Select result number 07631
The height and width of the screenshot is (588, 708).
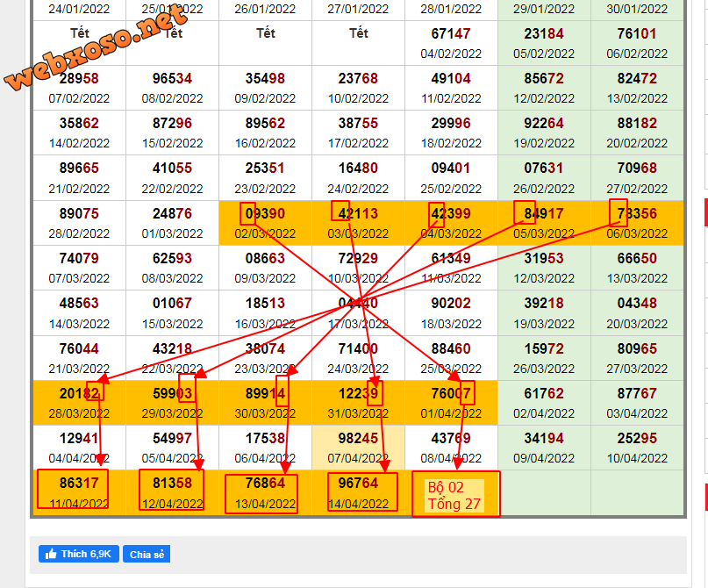[x=544, y=168]
